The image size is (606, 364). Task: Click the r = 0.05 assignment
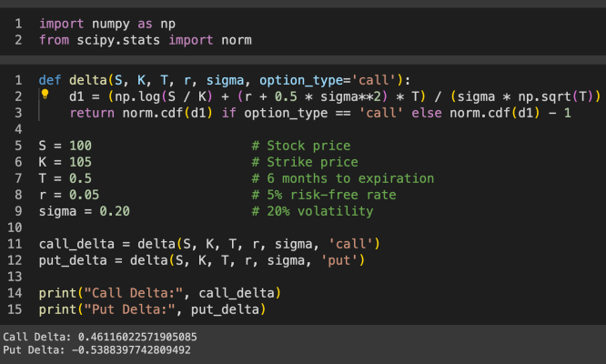pyautogui.click(x=69, y=195)
